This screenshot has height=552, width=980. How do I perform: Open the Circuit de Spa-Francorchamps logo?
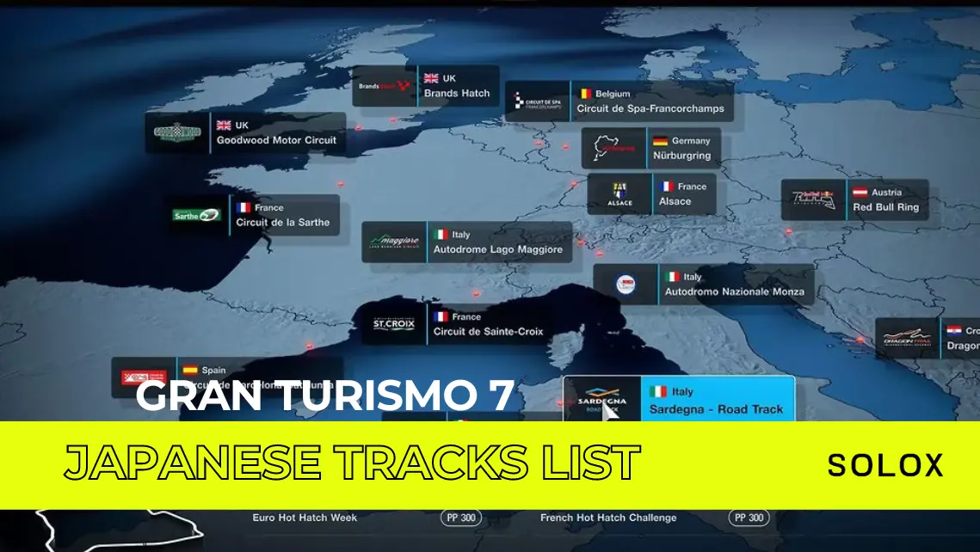[538, 101]
